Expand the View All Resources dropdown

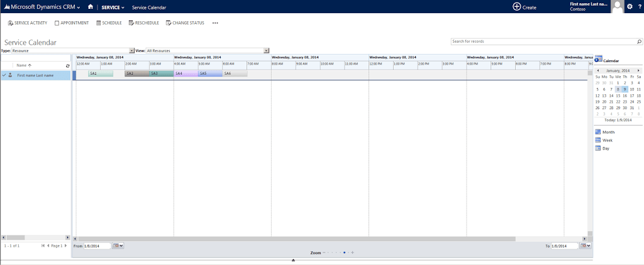pos(267,50)
